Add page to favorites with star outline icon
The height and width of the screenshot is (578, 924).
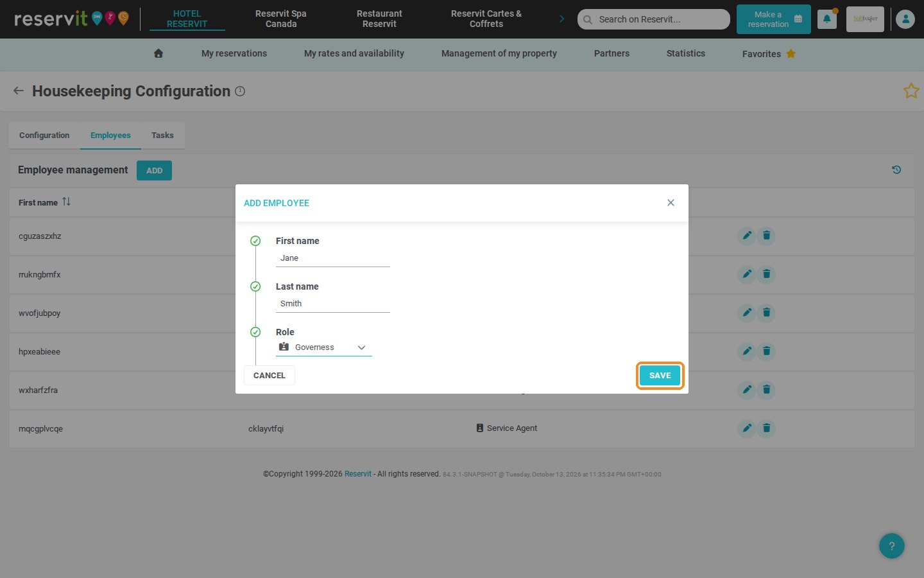coord(911,91)
